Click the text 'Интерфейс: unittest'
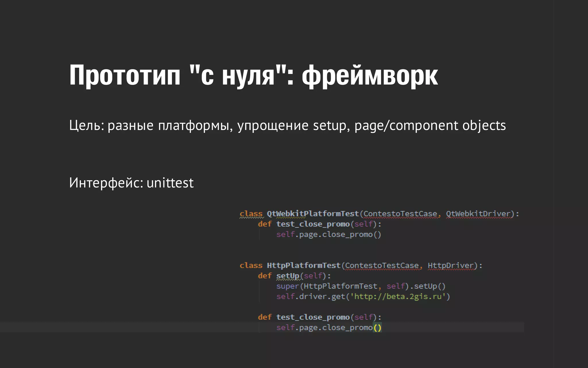 [131, 183]
